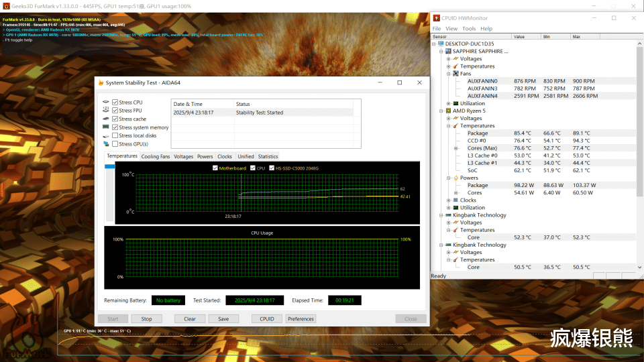Screen dimensions: 644x362
Task: Enable the Stress local disks checkbox
Action: [115, 135]
